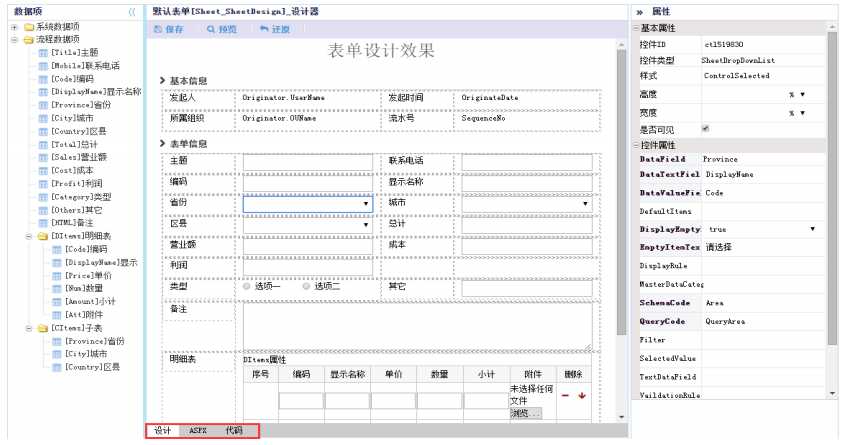Click the 浏览... file browse button
This screenshot has height=445, width=862.
[x=526, y=413]
